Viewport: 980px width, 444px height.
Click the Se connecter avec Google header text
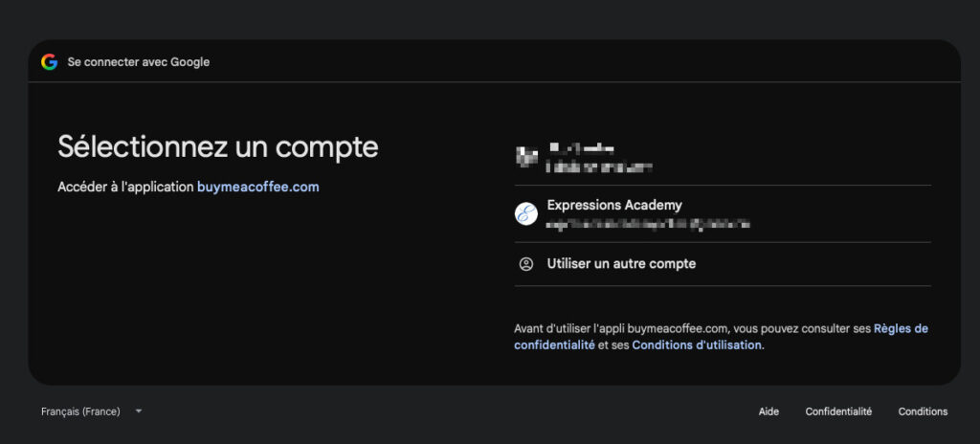click(139, 62)
